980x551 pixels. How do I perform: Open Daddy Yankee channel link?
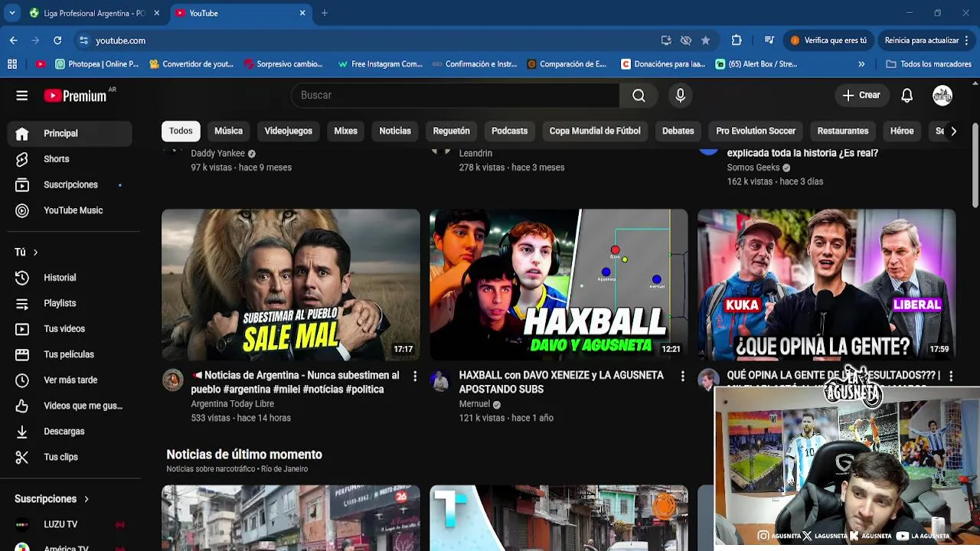[x=217, y=153]
